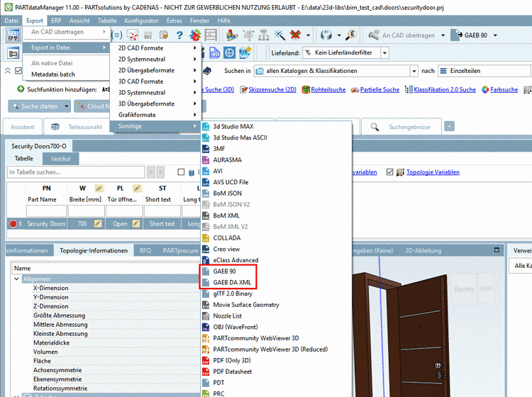The width and height of the screenshot is (532, 397).
Task: Click the hierarchy tree toolbar icon
Action: pyautogui.click(x=264, y=35)
